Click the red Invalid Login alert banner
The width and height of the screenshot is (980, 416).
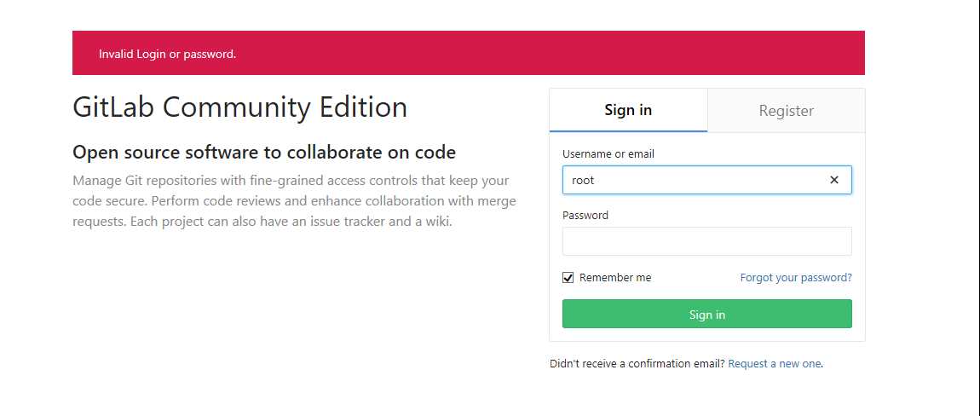[x=468, y=54]
